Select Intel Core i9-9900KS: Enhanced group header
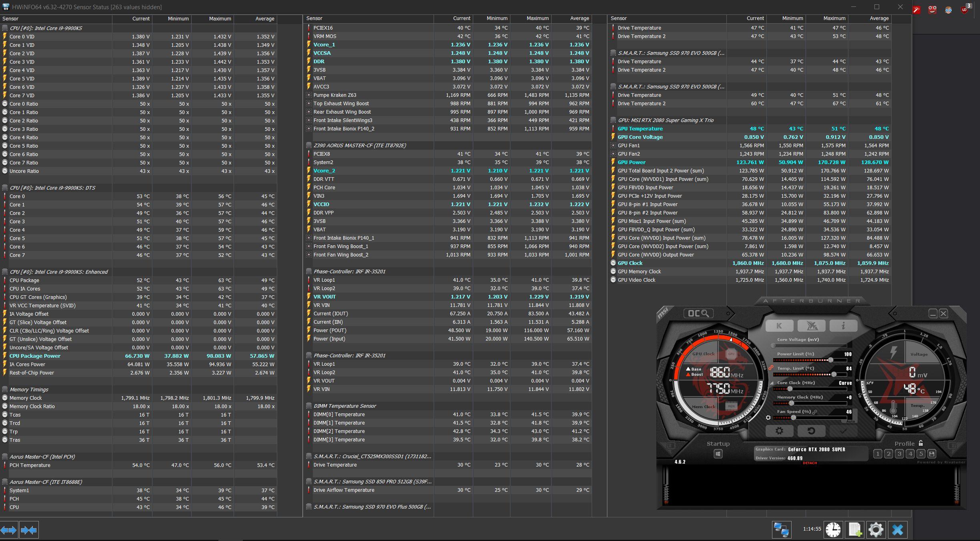This screenshot has width=980, height=541. (59, 272)
